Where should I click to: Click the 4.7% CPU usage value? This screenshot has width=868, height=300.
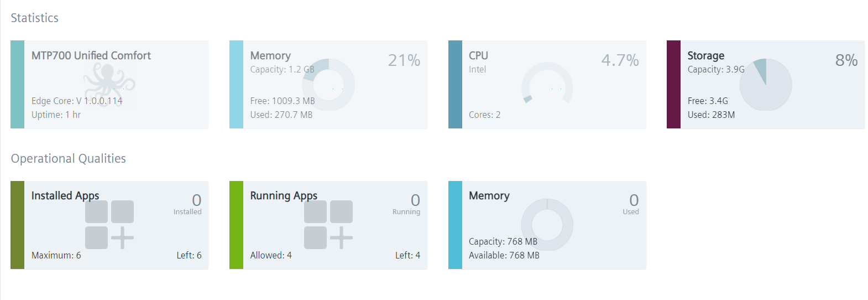620,60
